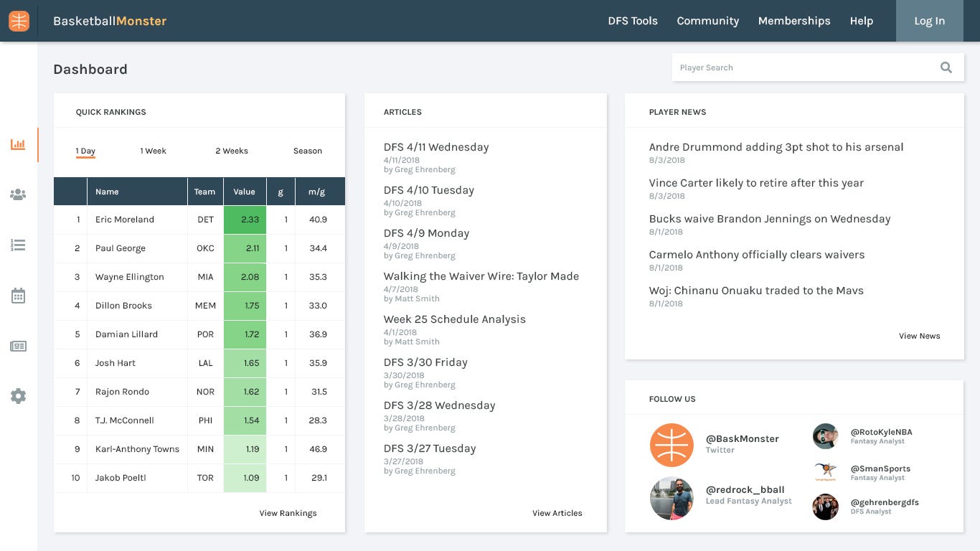Open the news articles sidebar icon

pos(18,347)
